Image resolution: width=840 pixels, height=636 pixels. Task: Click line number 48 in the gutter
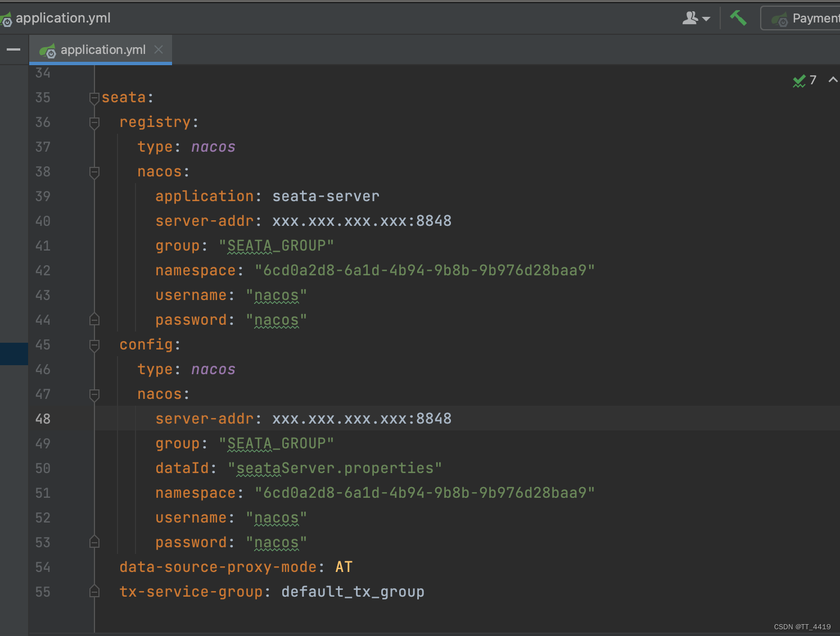pos(43,419)
